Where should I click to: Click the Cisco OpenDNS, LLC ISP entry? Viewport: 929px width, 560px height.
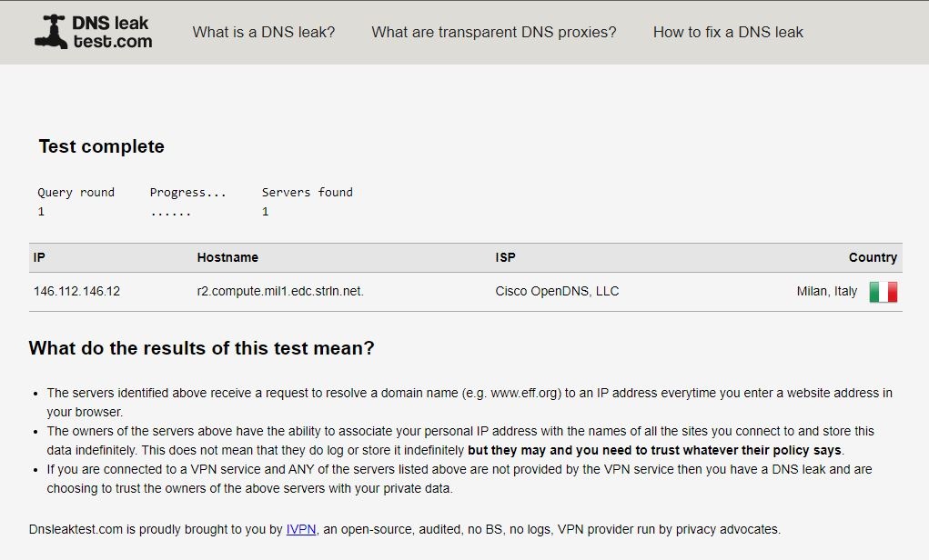557,292
